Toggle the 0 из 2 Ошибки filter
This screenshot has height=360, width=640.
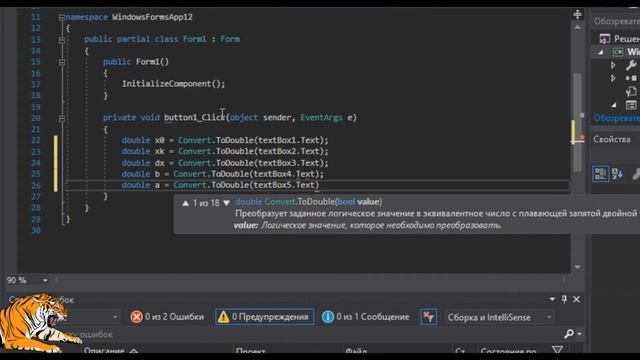[167, 317]
